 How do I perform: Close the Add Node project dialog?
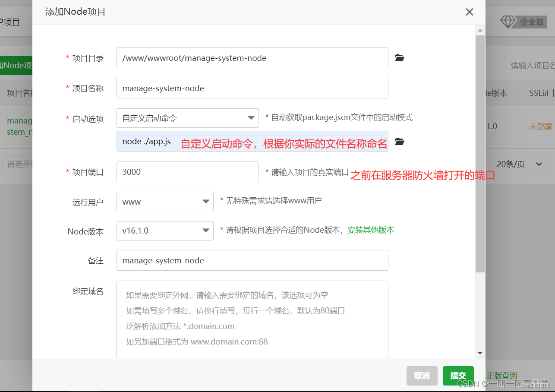(470, 12)
